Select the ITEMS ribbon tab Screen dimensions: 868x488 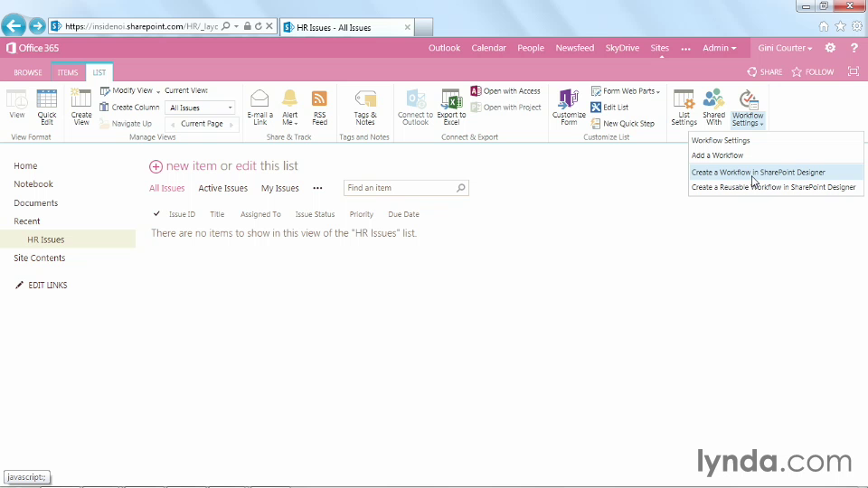pos(68,72)
